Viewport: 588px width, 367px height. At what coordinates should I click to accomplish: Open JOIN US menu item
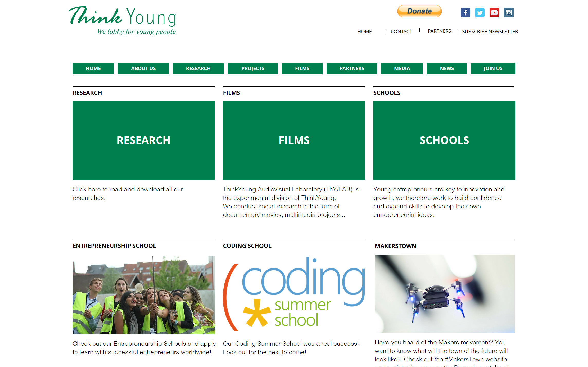tap(493, 68)
